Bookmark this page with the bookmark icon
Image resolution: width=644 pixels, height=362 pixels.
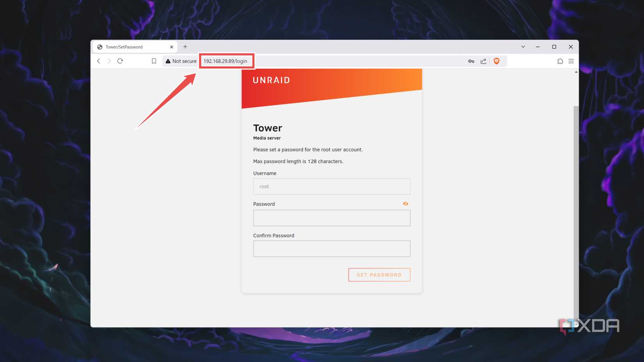154,61
